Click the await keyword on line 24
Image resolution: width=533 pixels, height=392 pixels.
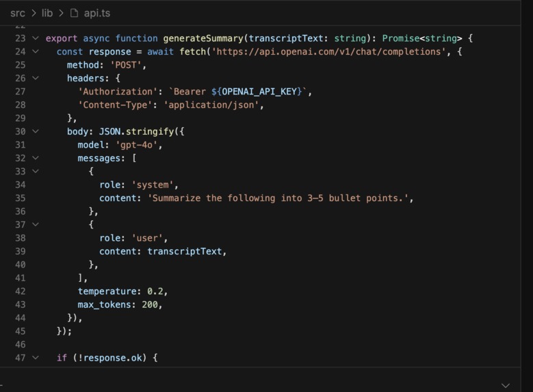click(160, 52)
